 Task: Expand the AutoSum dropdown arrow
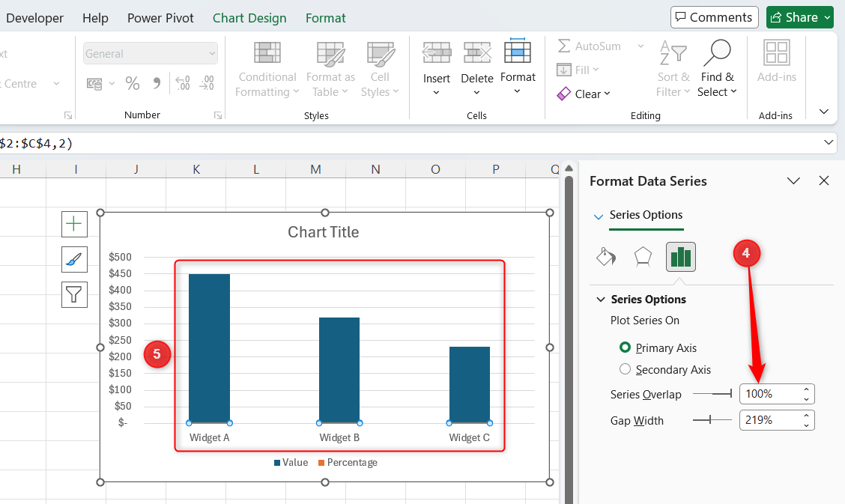[x=640, y=46]
